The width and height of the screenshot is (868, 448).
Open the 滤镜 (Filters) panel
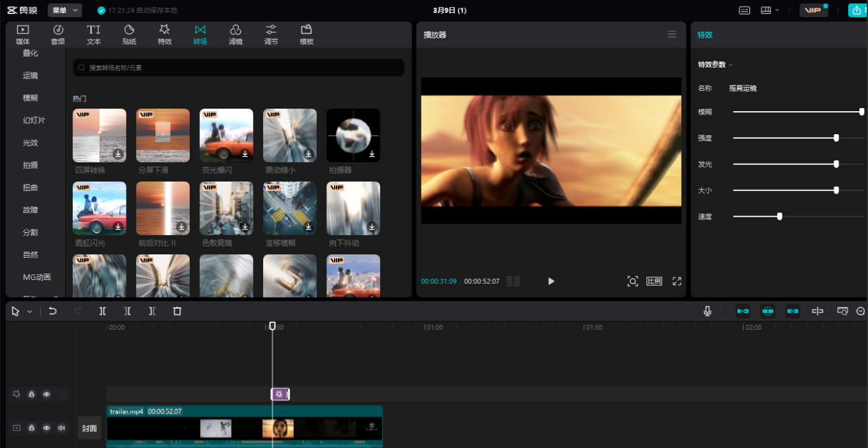point(236,35)
